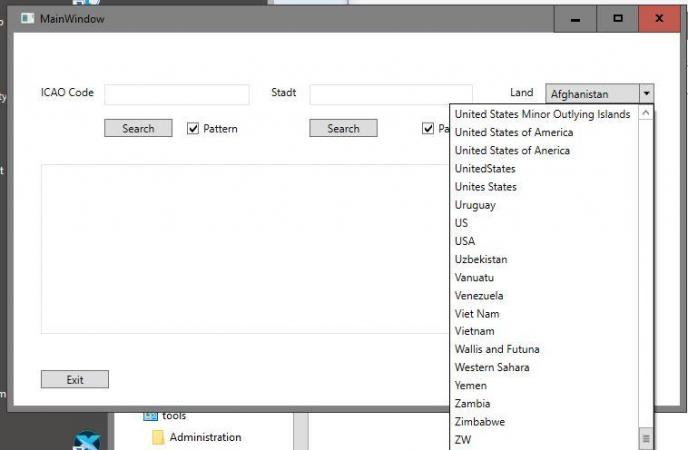Click the Exit button
Screen dimensions: 688x450
(75, 379)
